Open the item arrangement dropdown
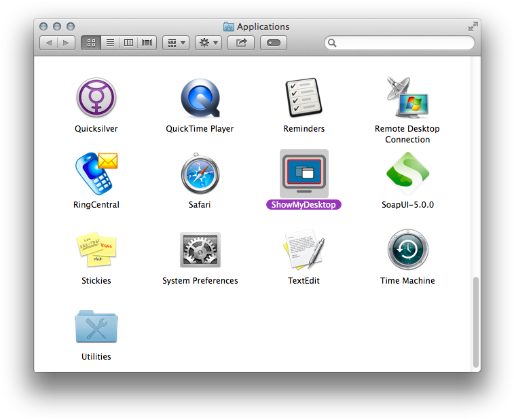Viewport: 514px width, 420px height. pyautogui.click(x=176, y=43)
